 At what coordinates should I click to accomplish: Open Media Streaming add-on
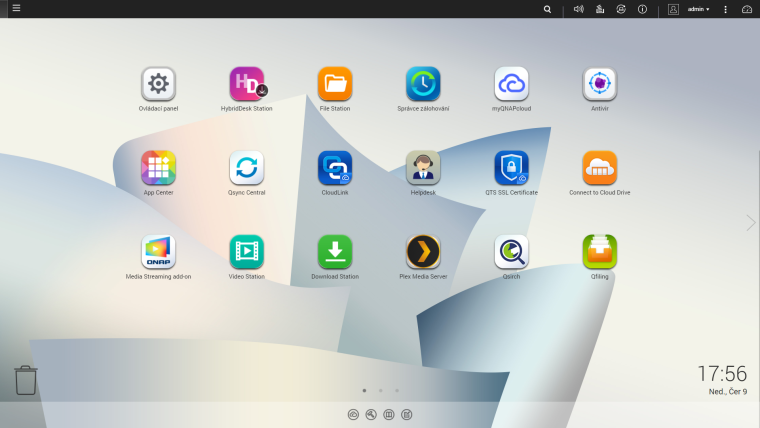click(158, 252)
